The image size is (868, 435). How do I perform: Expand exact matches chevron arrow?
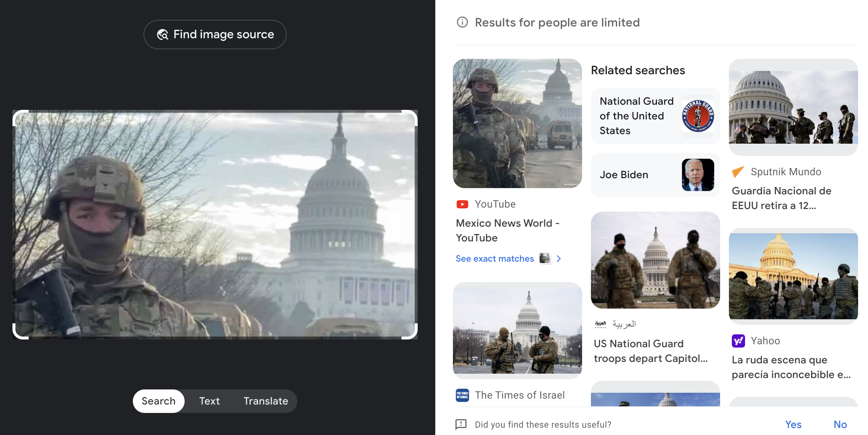click(559, 259)
